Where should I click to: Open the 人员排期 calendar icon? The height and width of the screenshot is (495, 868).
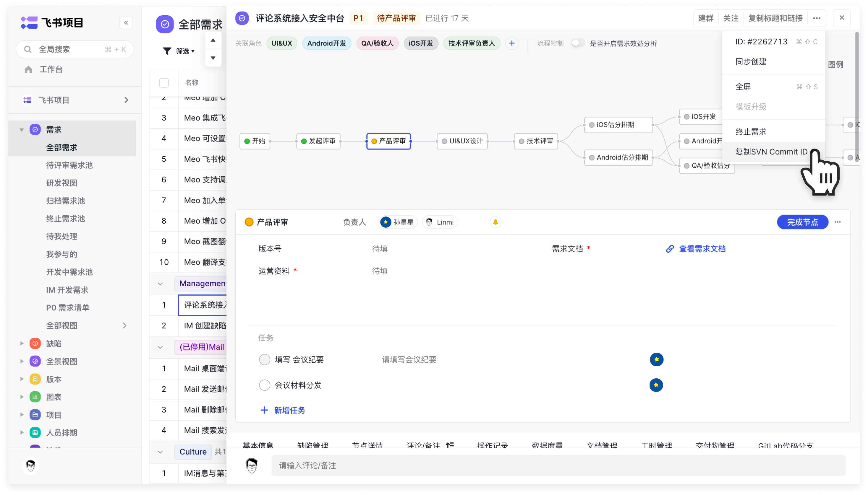pyautogui.click(x=35, y=432)
